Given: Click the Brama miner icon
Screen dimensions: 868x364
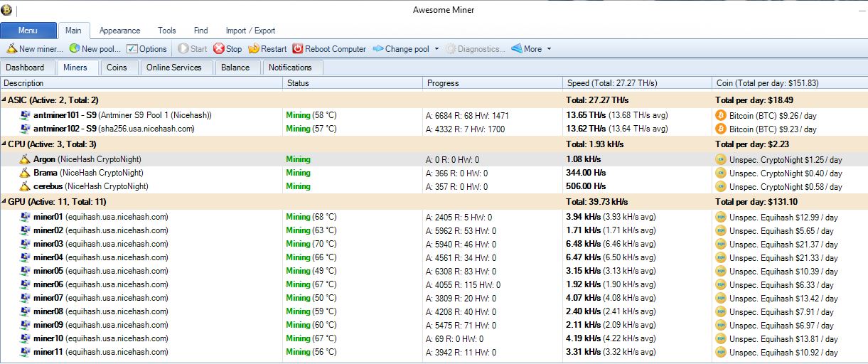Looking at the screenshot, I should tap(26, 173).
